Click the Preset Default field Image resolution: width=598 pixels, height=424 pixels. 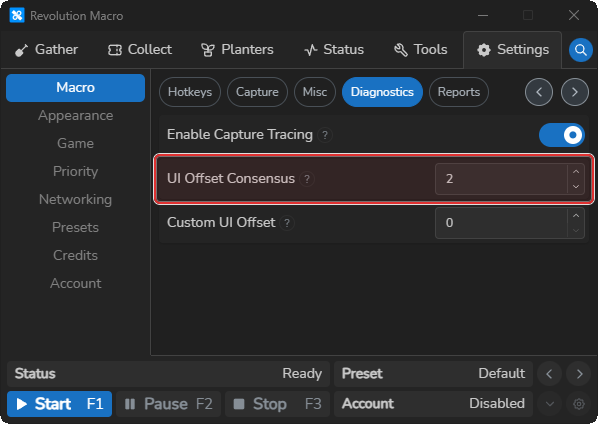[x=434, y=374]
